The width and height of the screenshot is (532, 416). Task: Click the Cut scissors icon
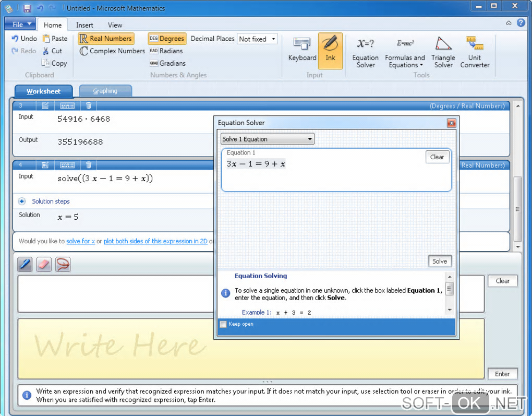[x=46, y=51]
